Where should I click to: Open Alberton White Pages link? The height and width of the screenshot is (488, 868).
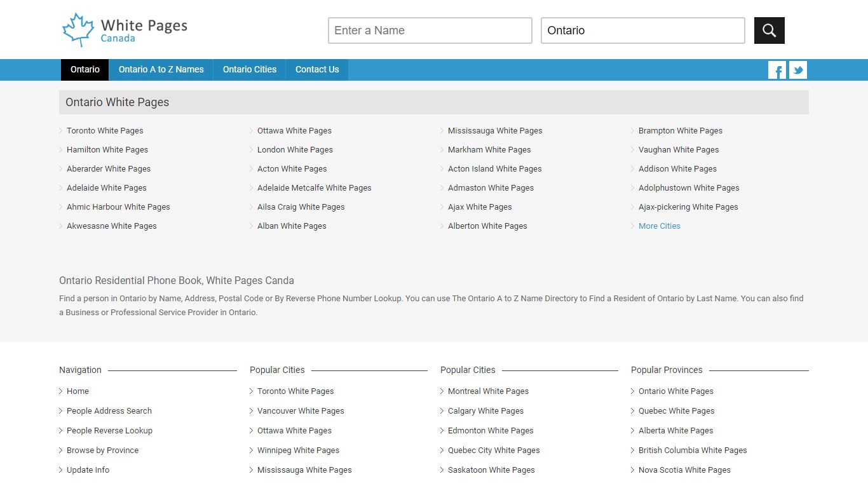click(x=487, y=226)
